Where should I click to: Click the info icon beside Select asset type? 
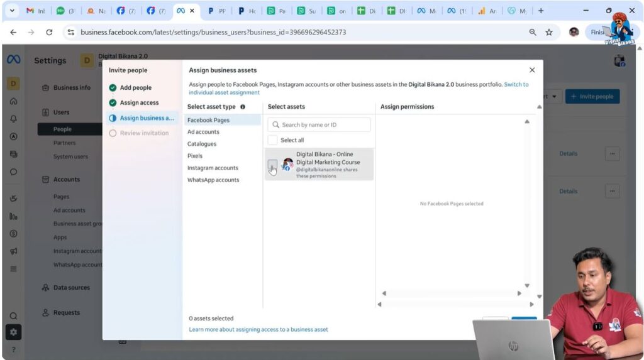[243, 107]
